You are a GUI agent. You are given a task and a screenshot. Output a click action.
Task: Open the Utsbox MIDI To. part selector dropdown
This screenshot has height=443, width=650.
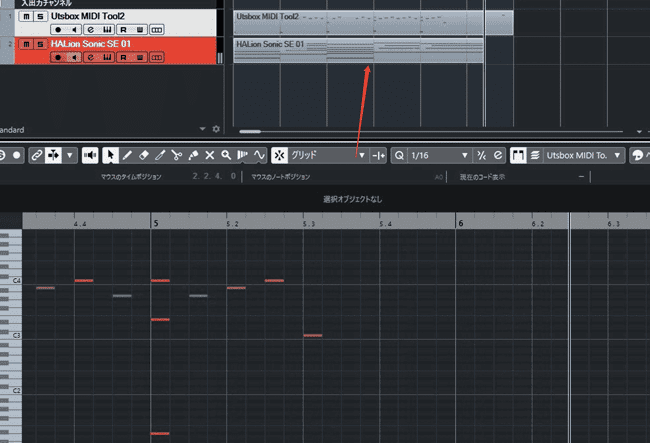pos(584,155)
